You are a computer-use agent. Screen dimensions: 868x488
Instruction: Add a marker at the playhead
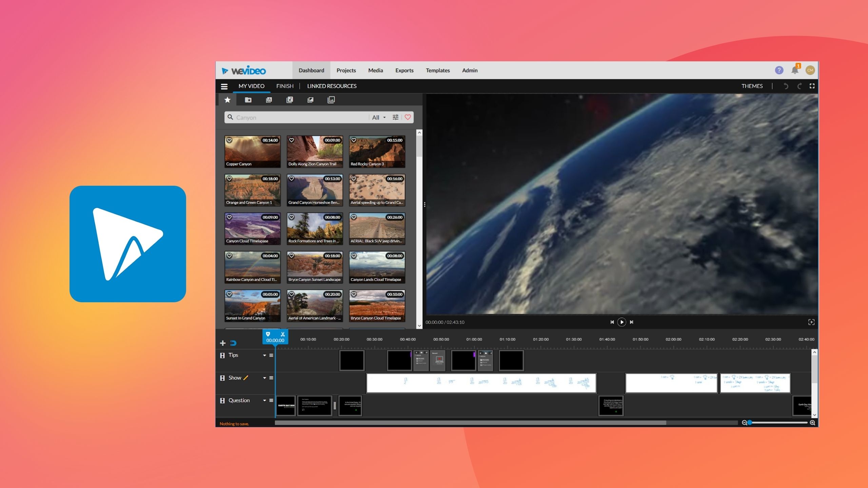(268, 334)
